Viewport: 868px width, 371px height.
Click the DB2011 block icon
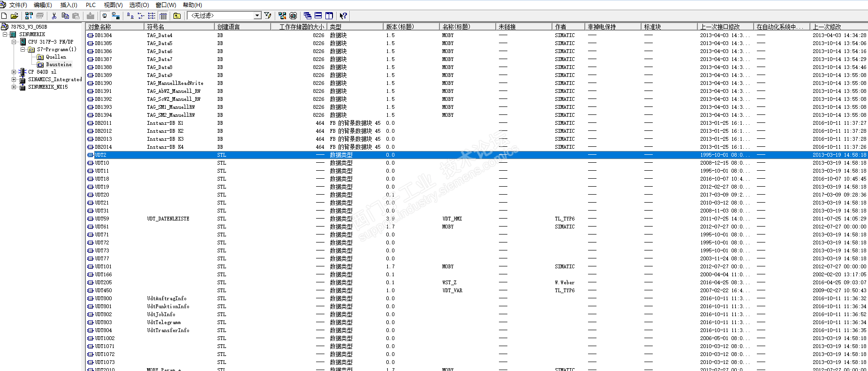(x=91, y=123)
